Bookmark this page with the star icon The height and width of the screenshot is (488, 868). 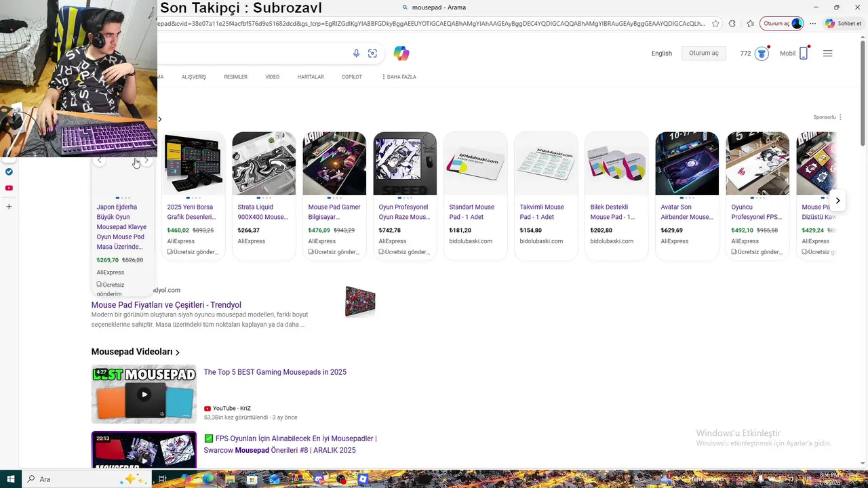coord(715,24)
